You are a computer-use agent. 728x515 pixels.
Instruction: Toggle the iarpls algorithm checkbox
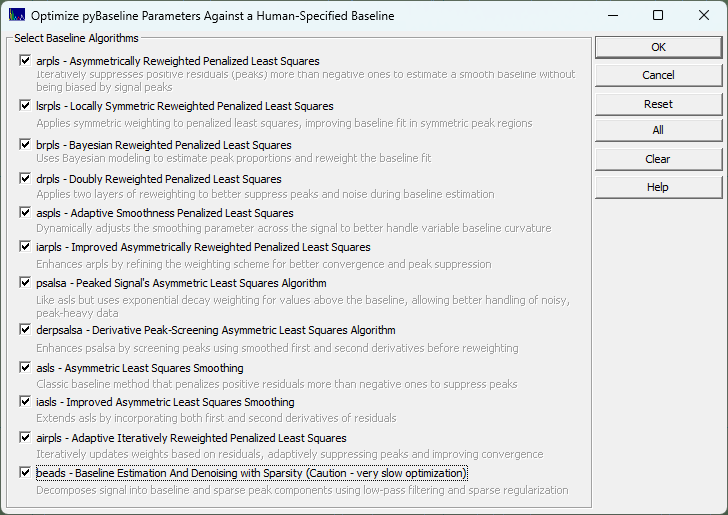point(25,247)
